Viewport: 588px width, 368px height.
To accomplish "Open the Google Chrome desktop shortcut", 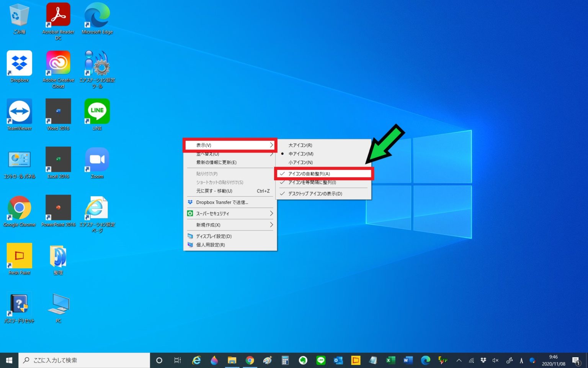I will pos(20,209).
